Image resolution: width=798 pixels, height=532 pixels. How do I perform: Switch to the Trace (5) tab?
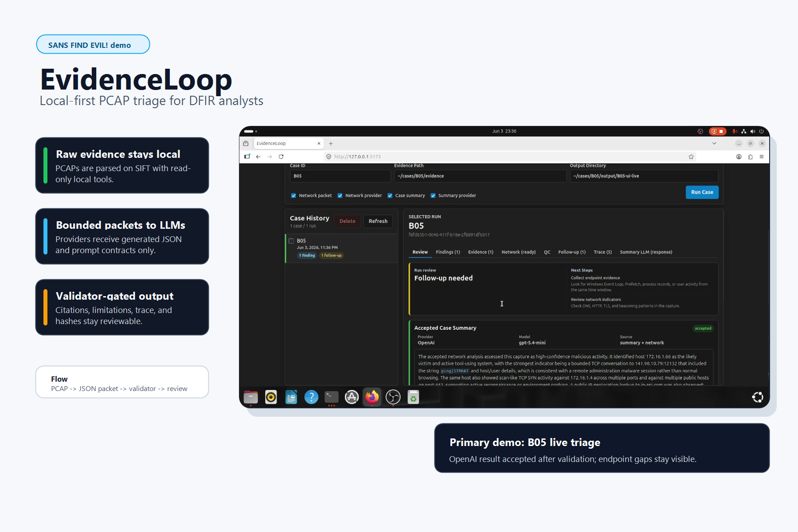(x=603, y=252)
